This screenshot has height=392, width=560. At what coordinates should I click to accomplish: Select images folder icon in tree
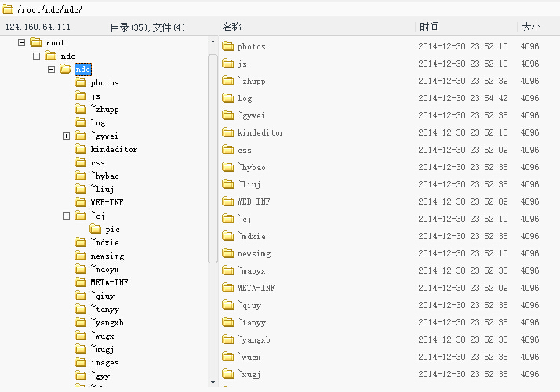point(81,362)
